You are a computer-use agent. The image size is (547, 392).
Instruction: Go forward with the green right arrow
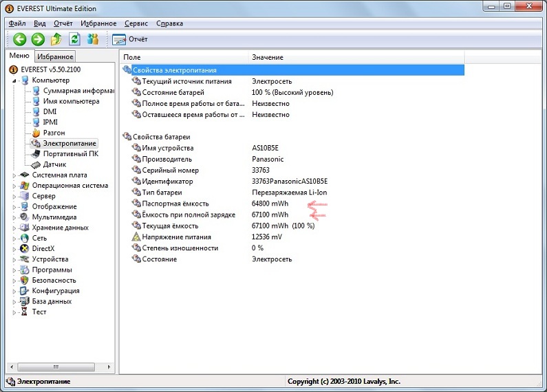38,39
